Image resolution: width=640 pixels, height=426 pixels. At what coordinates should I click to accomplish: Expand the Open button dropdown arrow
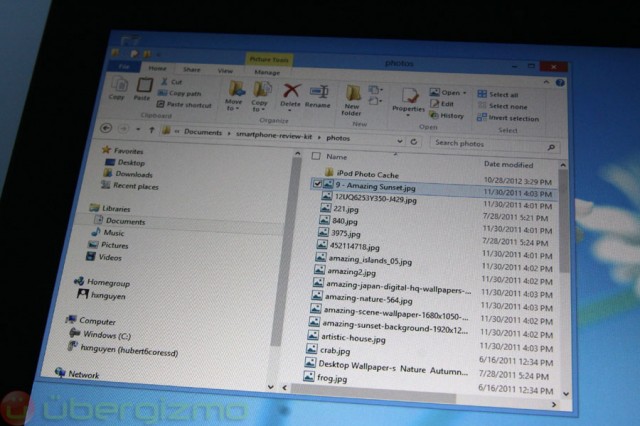pyautogui.click(x=467, y=93)
